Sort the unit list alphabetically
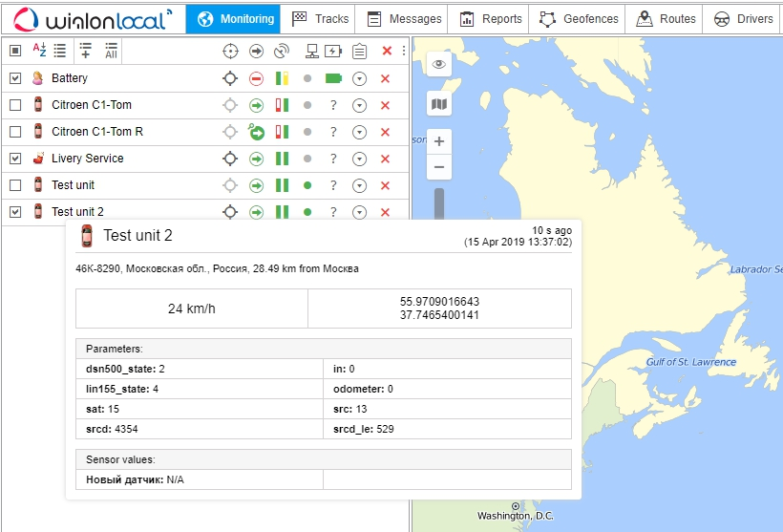The width and height of the screenshot is (783, 532). 39,51
